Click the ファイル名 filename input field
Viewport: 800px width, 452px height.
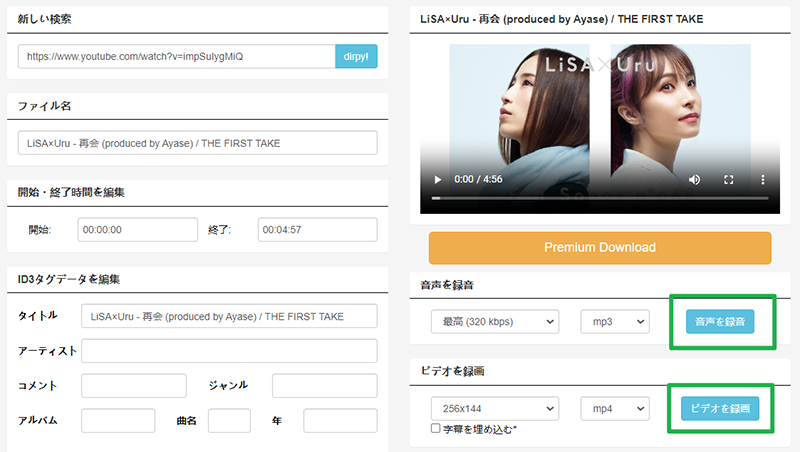click(x=197, y=143)
